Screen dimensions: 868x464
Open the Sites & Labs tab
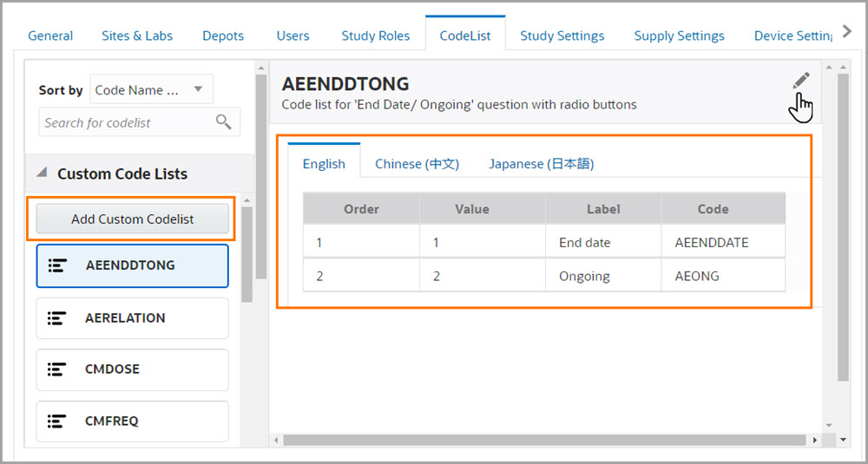tap(137, 36)
